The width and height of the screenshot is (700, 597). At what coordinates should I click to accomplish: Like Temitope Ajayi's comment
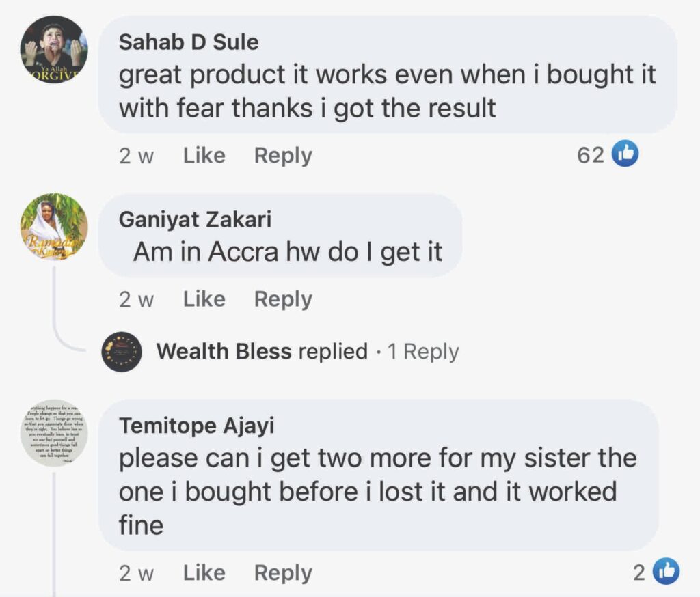[204, 572]
